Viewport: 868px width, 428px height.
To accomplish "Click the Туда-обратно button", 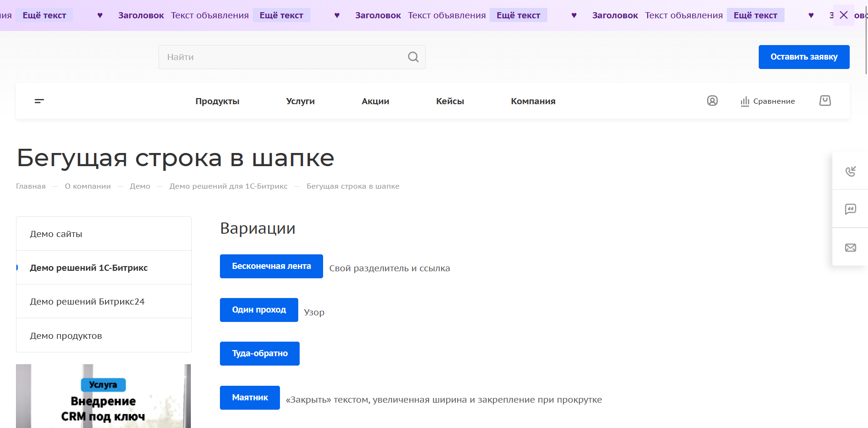I will (x=260, y=353).
